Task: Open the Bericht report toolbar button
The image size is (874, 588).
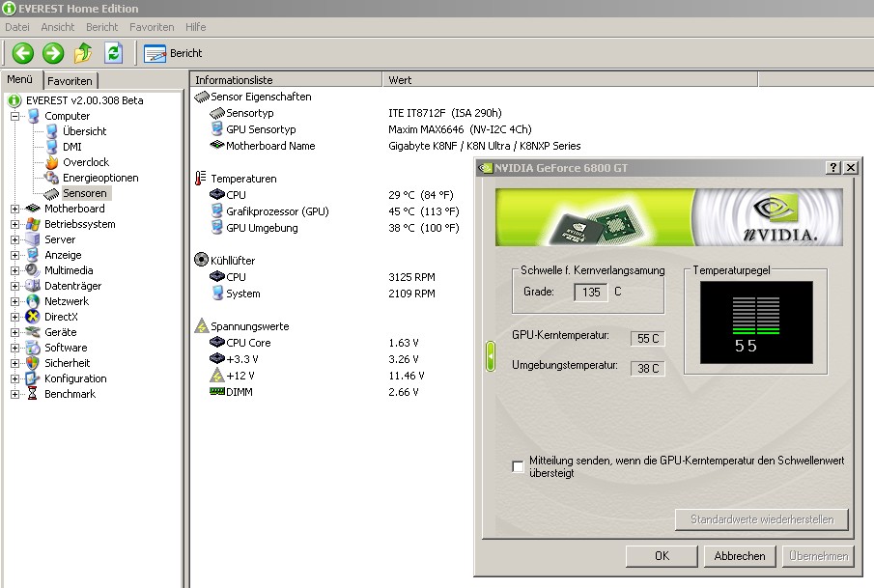Action: 173,53
